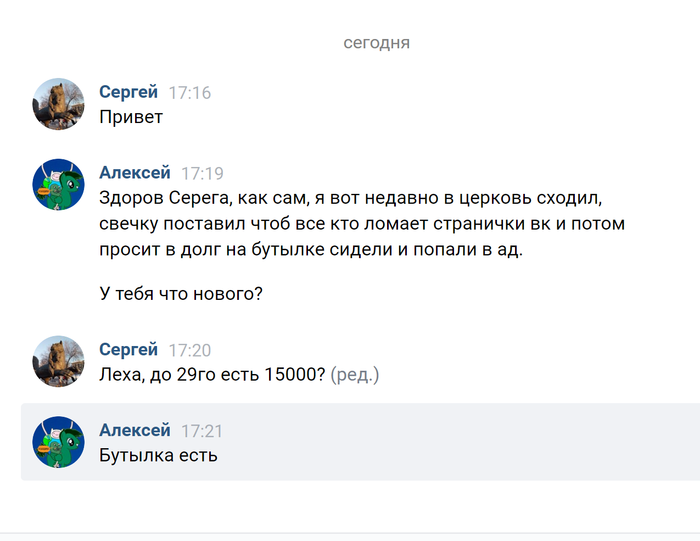Open Сергей's avatar at the 17:20 message
The height and width of the screenshot is (541, 700).
(x=58, y=362)
